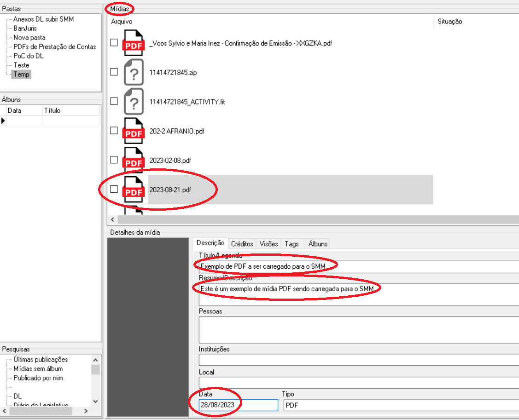
Task: Tick the checkbox beside 11414721845.zip
Action: point(114,72)
